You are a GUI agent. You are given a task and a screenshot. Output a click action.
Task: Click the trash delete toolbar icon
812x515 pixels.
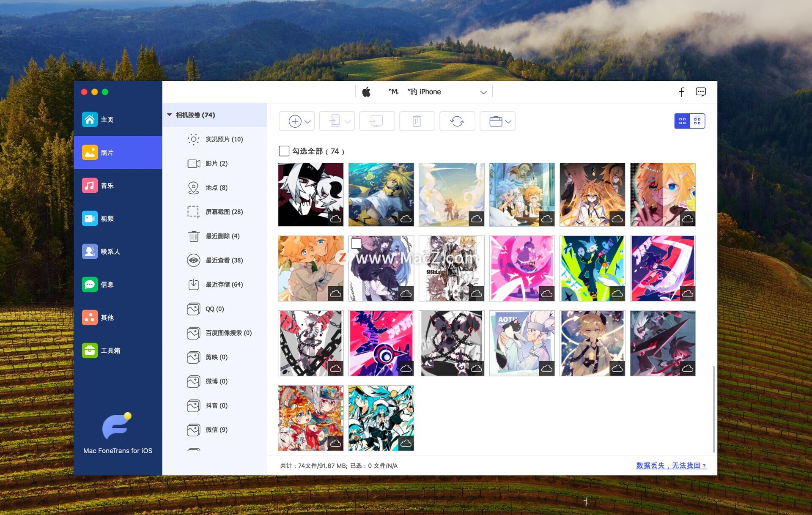(x=417, y=121)
